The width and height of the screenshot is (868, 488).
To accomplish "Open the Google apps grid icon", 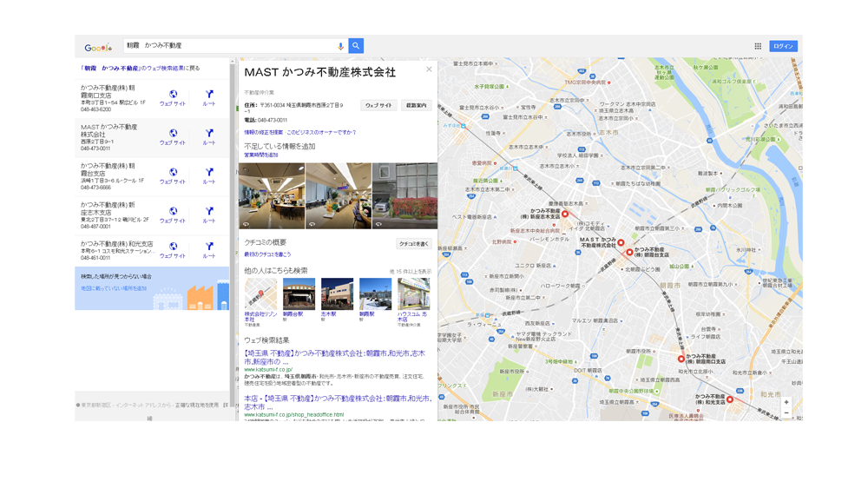I will point(758,46).
